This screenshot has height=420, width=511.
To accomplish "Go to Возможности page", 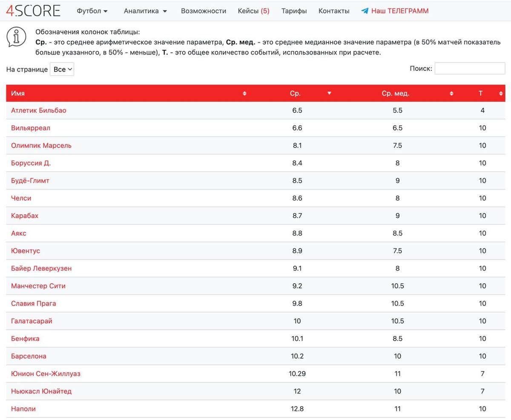I will click(204, 11).
